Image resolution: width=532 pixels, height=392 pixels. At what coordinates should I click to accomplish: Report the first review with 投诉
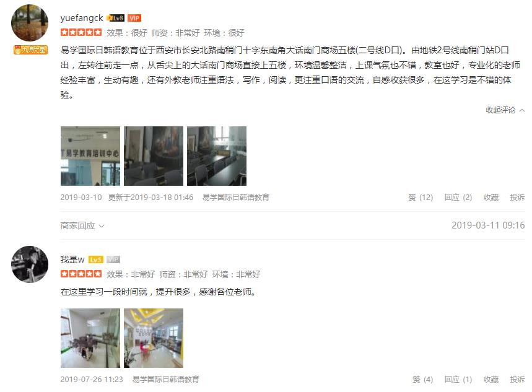(x=517, y=197)
